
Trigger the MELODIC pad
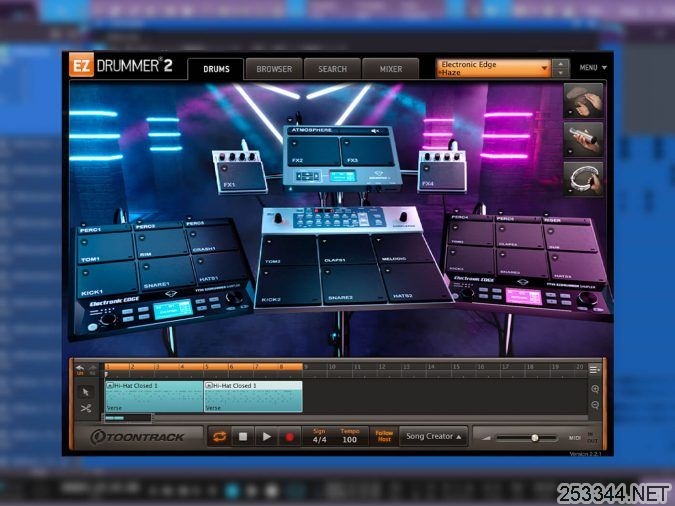[x=400, y=248]
